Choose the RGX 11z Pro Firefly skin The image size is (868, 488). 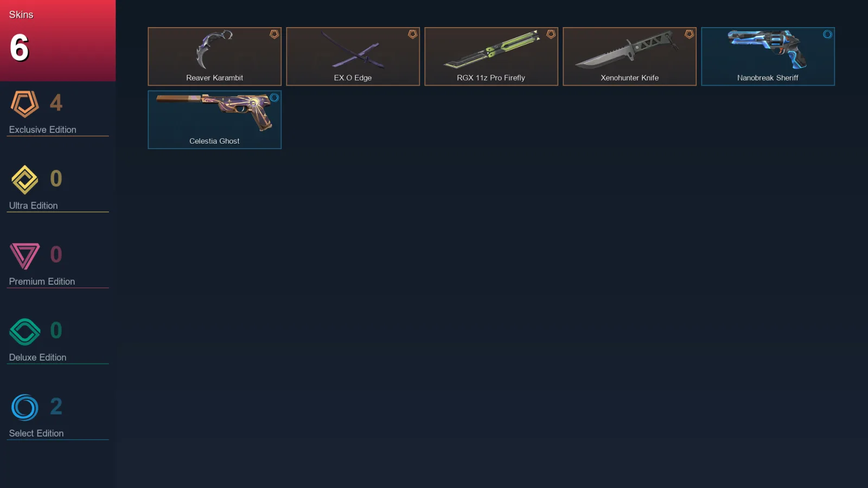pos(491,56)
